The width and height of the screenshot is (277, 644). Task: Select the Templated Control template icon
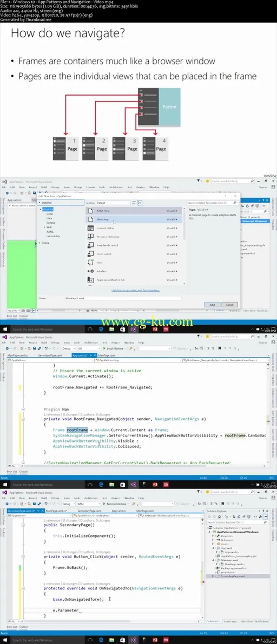(x=91, y=245)
